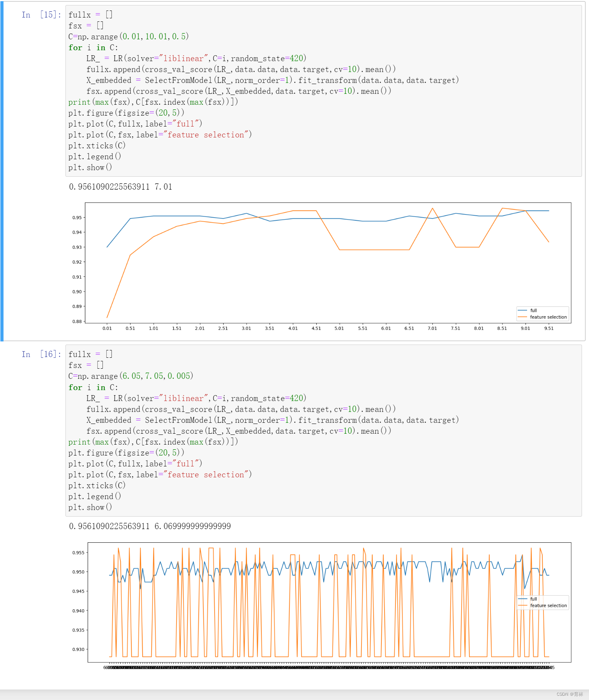Click 'full' legend entry in first chart
This screenshot has height=700, width=589.
(x=533, y=311)
